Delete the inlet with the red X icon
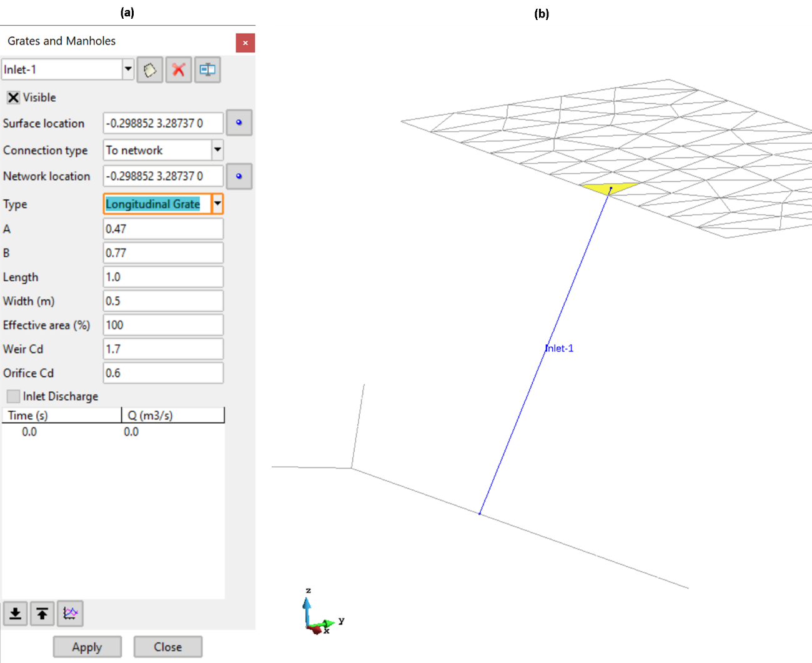Screen dimensions: 812x663 [179, 70]
